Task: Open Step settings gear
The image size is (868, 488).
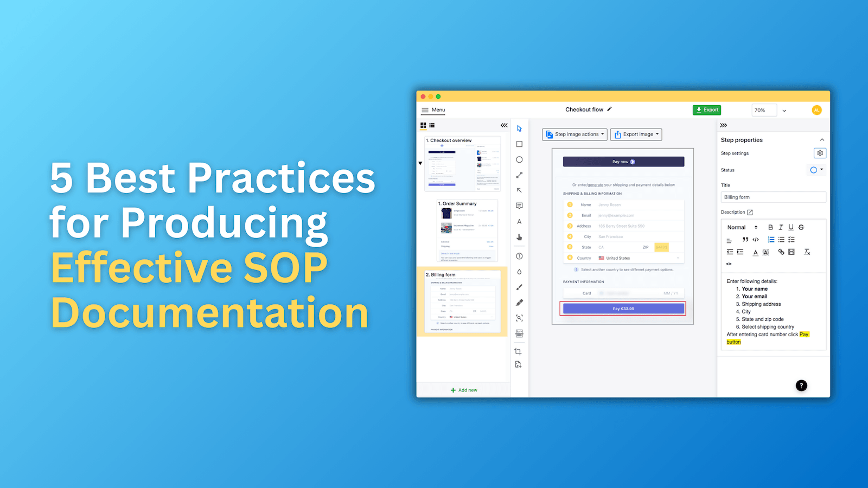Action: click(820, 153)
